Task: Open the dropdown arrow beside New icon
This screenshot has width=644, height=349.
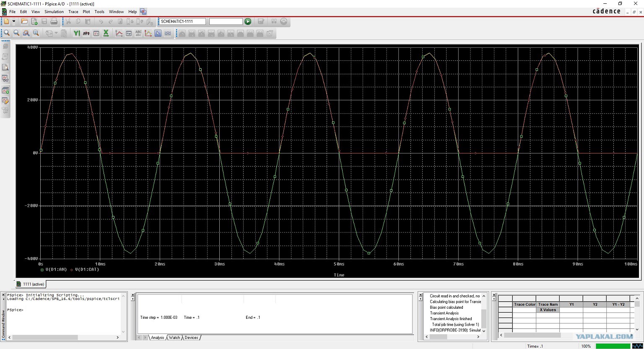Action: [x=13, y=21]
